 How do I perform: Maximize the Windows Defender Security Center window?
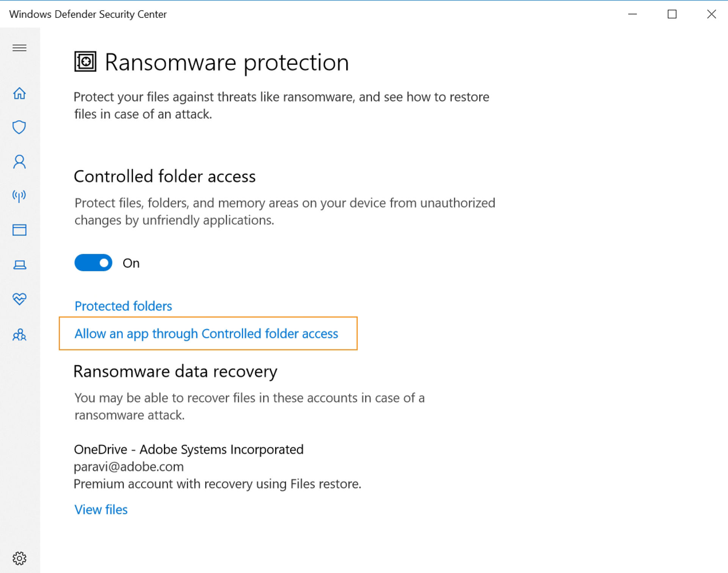[672, 14]
